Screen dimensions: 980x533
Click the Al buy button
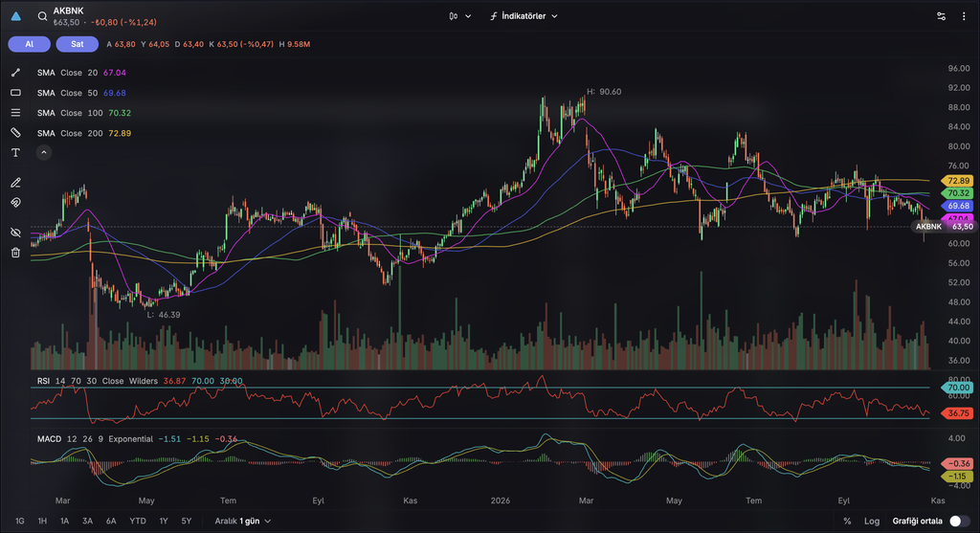point(30,44)
